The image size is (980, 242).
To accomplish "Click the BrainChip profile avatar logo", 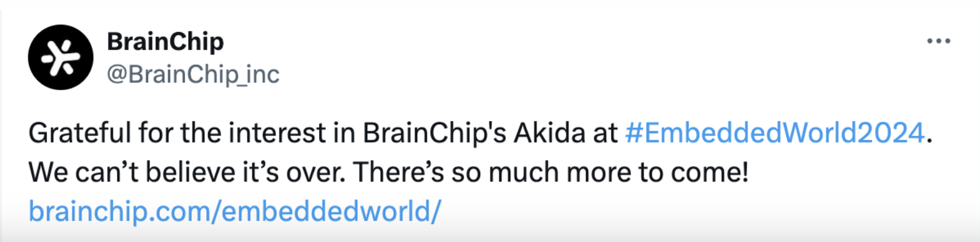I will (60, 57).
